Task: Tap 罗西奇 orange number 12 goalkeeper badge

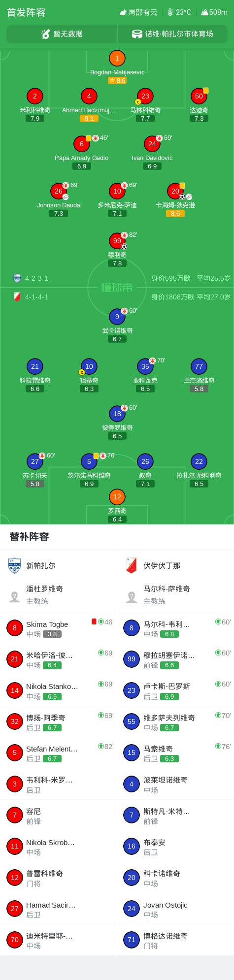Action: [117, 497]
